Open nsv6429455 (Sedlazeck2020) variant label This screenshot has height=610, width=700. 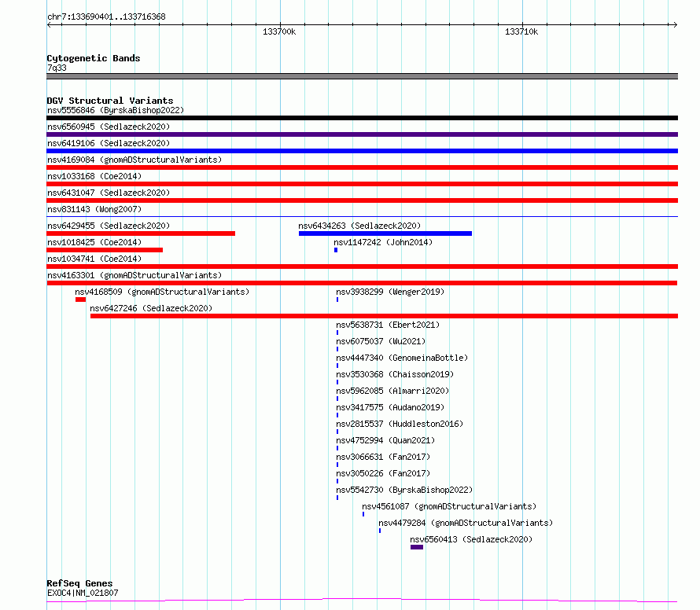click(109, 226)
